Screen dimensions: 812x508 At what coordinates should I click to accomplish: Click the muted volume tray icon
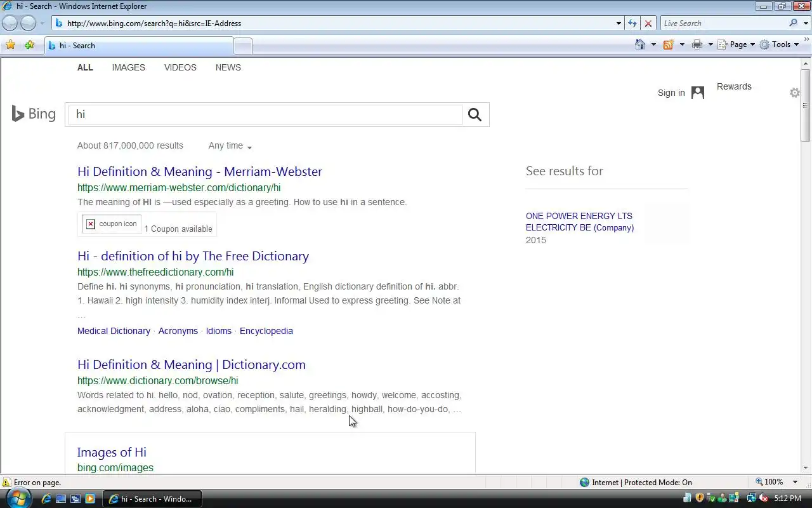coord(764,498)
